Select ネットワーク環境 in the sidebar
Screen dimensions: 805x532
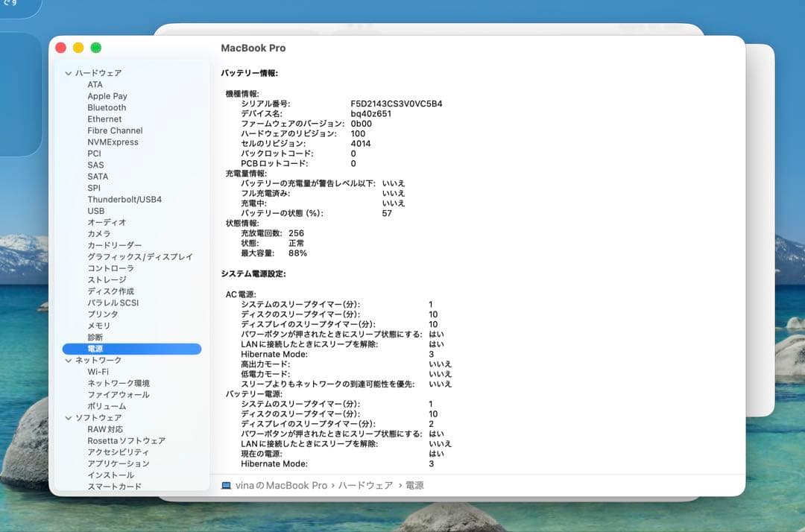[x=119, y=383]
